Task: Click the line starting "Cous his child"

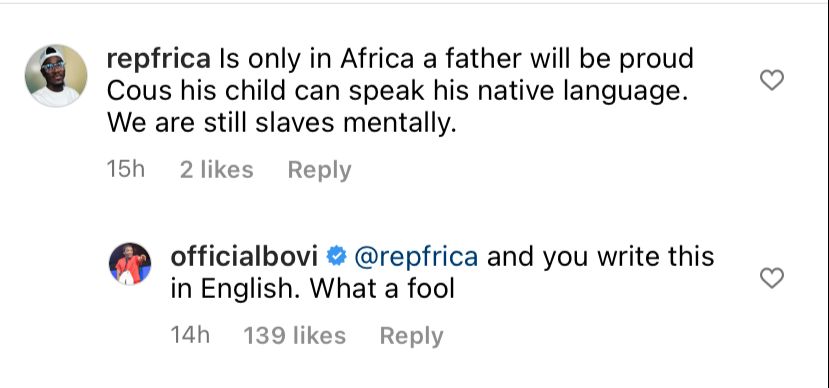Action: (398, 91)
